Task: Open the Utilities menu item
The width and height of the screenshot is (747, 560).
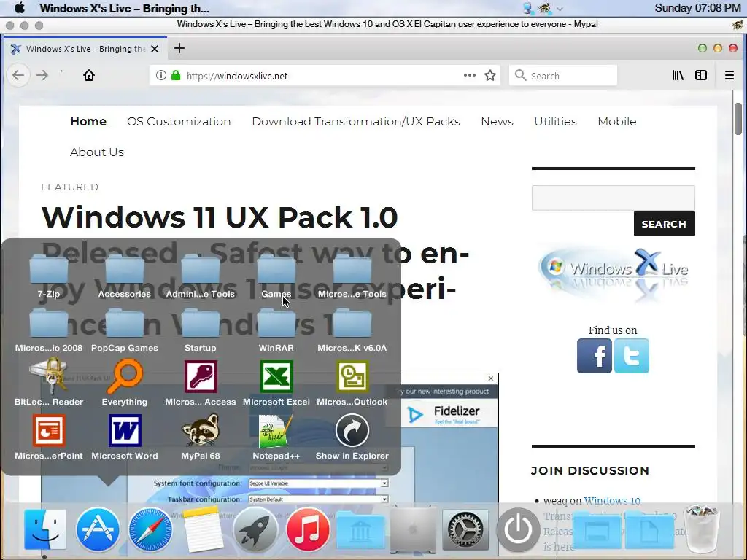Action: point(555,122)
